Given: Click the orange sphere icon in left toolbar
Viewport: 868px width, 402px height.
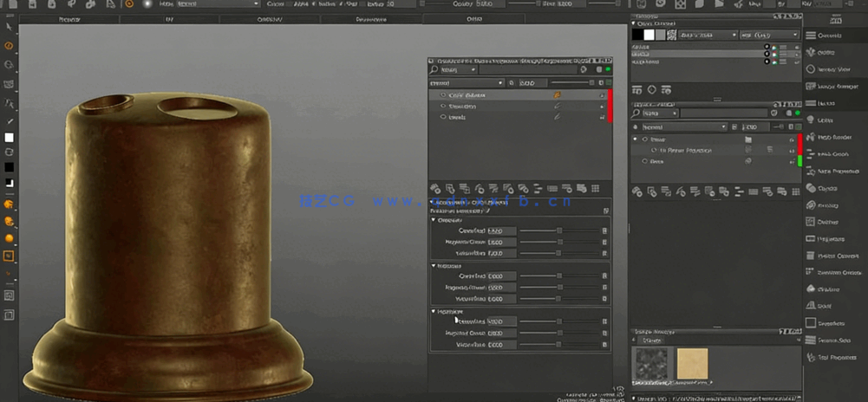Looking at the screenshot, I should pyautogui.click(x=9, y=238).
